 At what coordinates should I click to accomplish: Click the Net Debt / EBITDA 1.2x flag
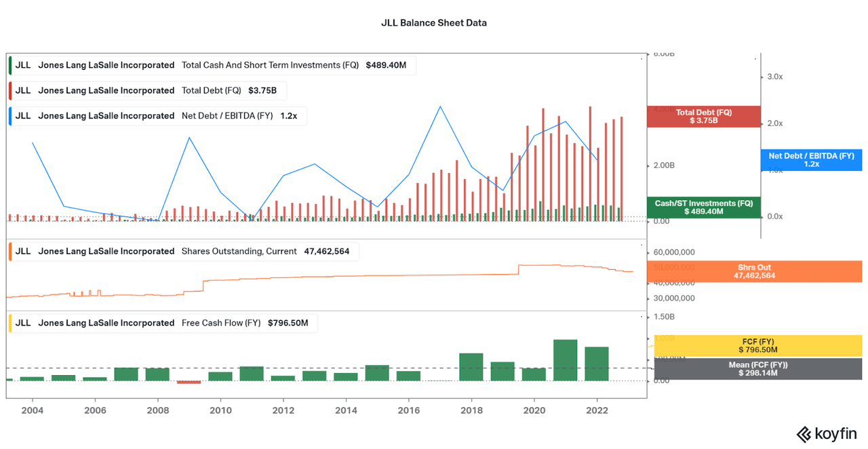811,159
